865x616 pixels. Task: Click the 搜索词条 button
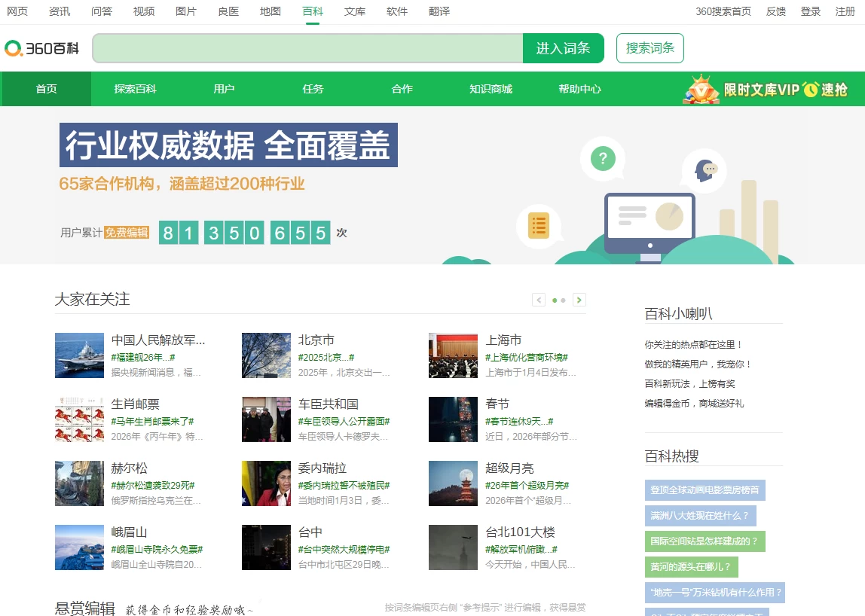pos(650,47)
